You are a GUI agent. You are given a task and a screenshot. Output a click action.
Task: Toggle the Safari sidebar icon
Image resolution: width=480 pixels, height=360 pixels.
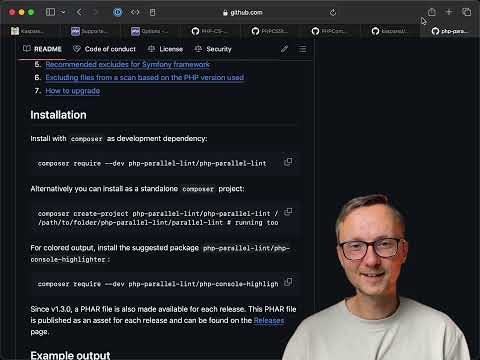pyautogui.click(x=50, y=12)
